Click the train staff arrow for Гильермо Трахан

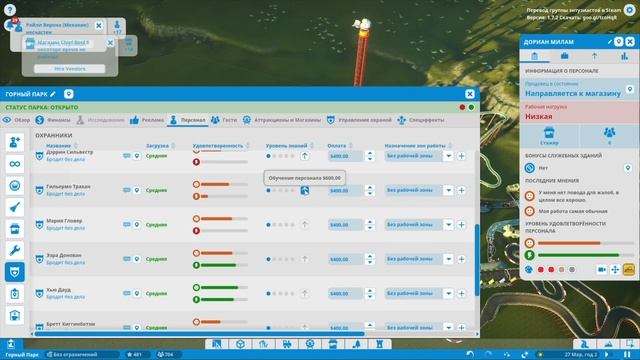point(304,190)
